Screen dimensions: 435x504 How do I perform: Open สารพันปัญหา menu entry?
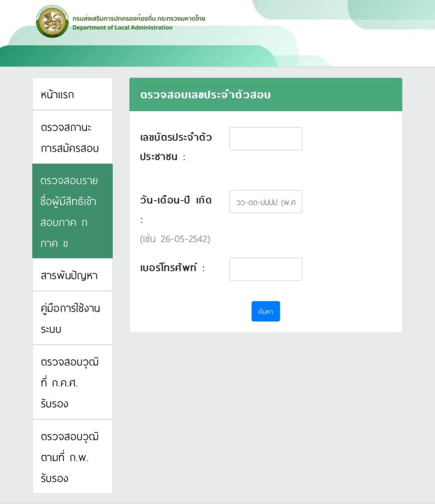tap(72, 275)
